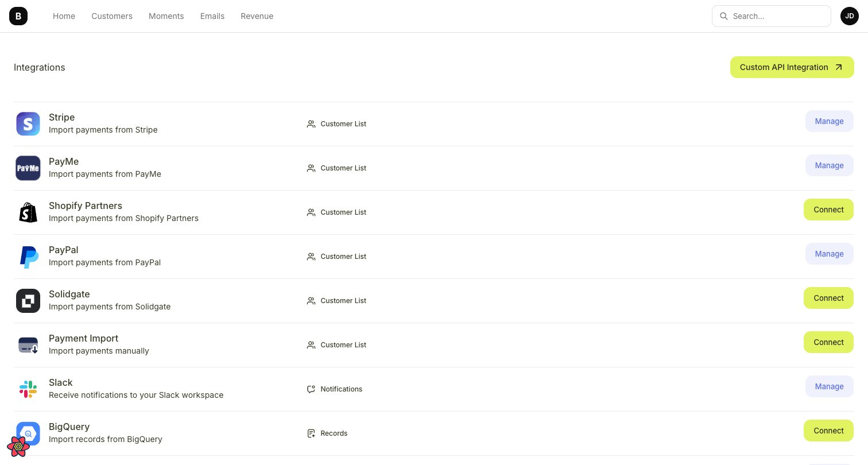
Task: Click the Customer List label in PayPal row
Action: [343, 257]
